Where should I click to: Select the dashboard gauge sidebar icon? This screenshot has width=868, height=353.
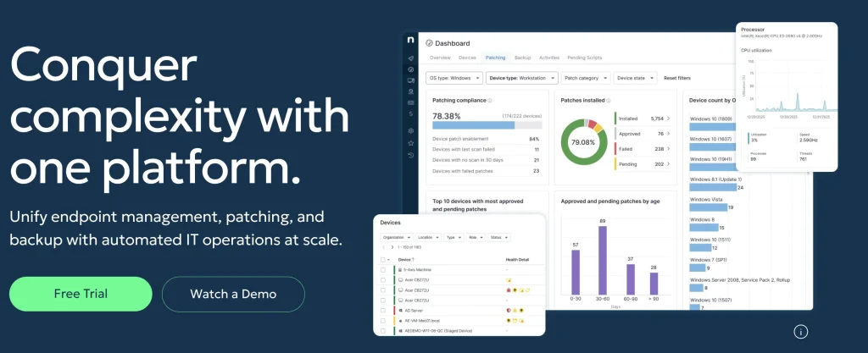[410, 69]
